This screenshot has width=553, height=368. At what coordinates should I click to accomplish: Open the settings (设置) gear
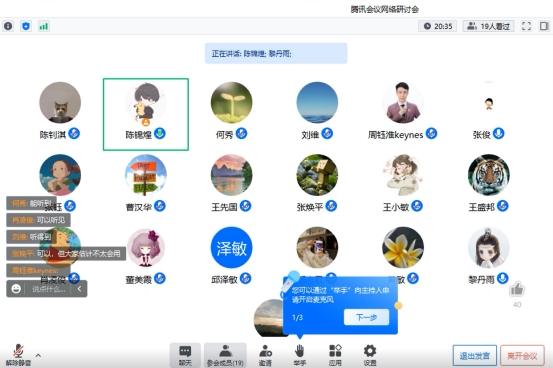[x=370, y=355]
